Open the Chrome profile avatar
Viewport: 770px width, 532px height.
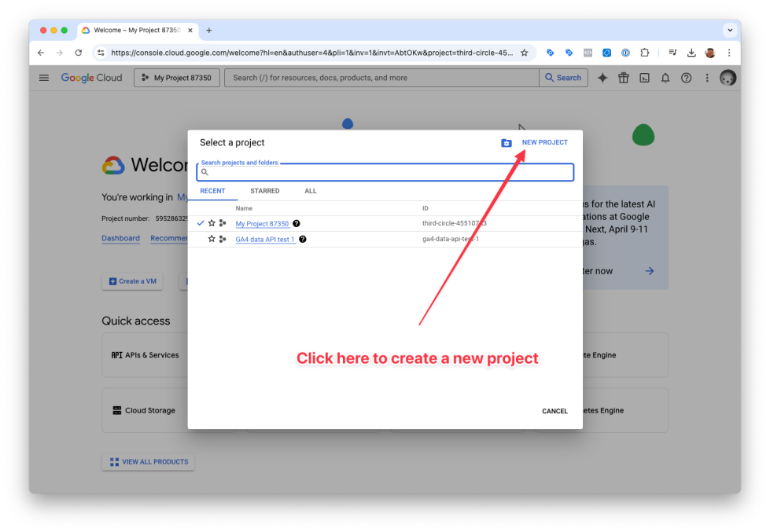(x=710, y=53)
